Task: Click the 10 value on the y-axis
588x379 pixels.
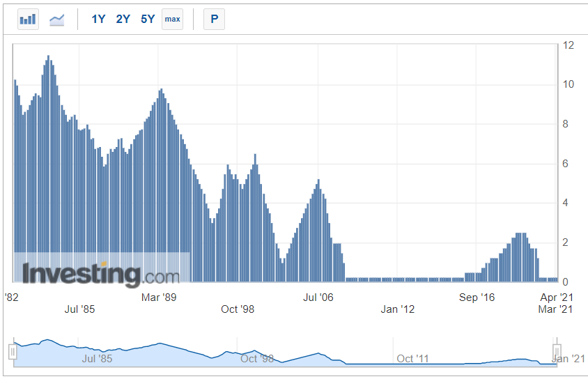Action: 568,84
